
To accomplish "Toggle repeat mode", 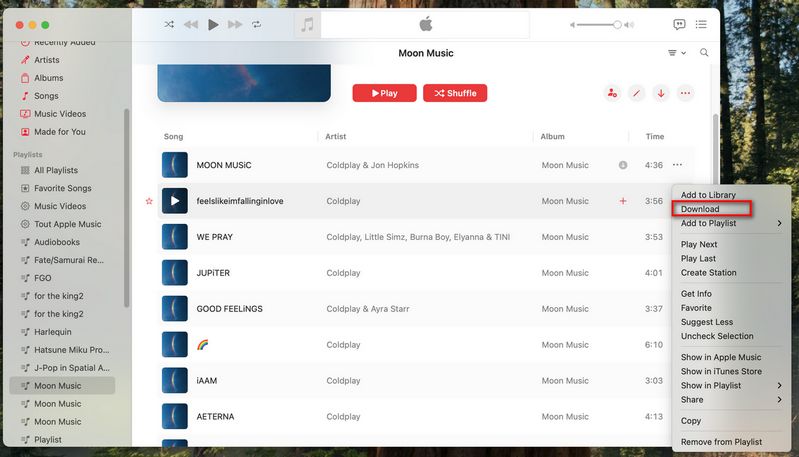I will click(256, 24).
